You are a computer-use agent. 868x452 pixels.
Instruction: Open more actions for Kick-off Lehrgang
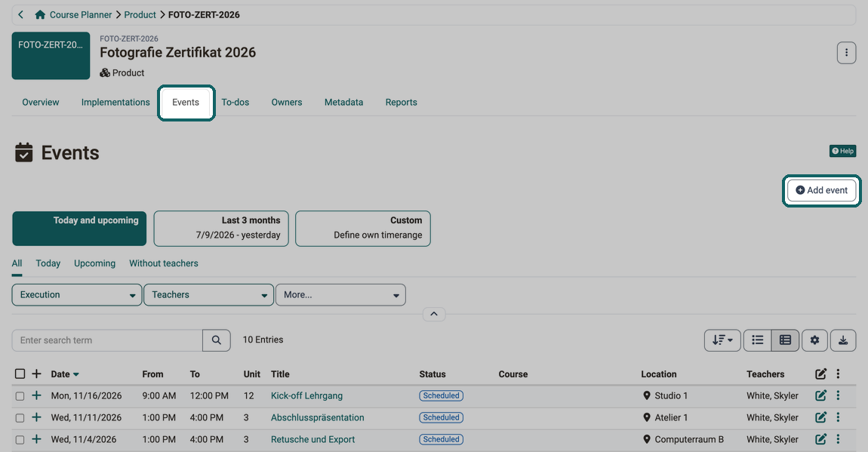point(838,395)
